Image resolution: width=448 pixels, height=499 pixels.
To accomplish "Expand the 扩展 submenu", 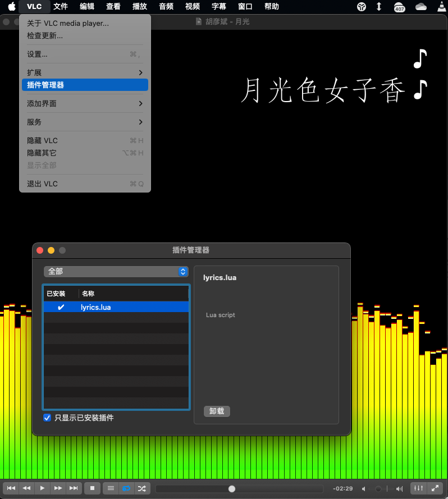I will [x=85, y=72].
